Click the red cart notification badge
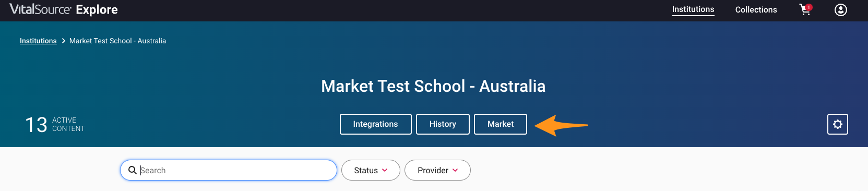This screenshot has width=868, height=191. click(x=808, y=7)
